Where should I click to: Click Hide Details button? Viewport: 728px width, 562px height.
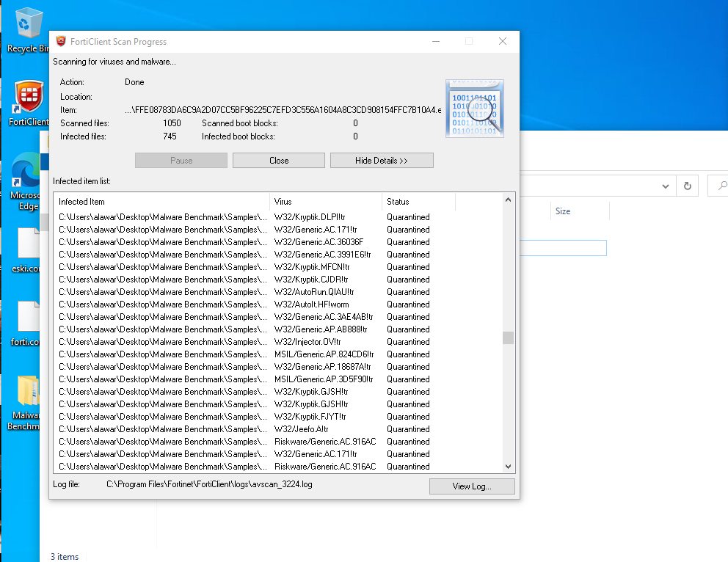[382, 161]
